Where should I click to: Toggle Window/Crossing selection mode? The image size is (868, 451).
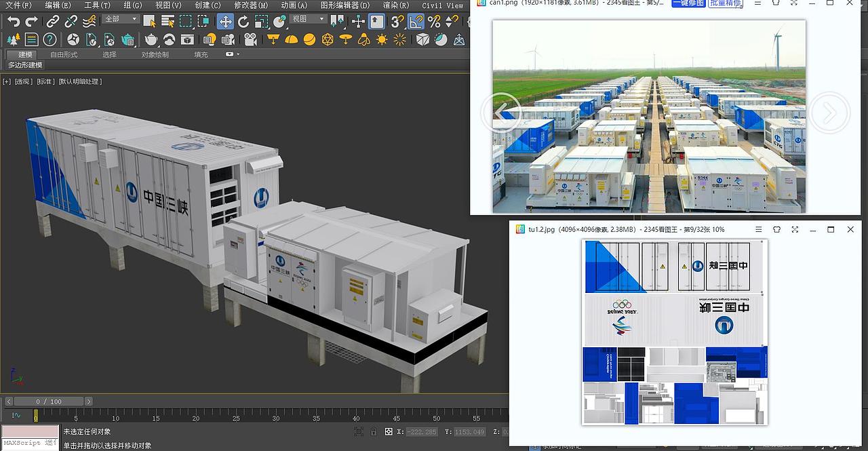(203, 21)
